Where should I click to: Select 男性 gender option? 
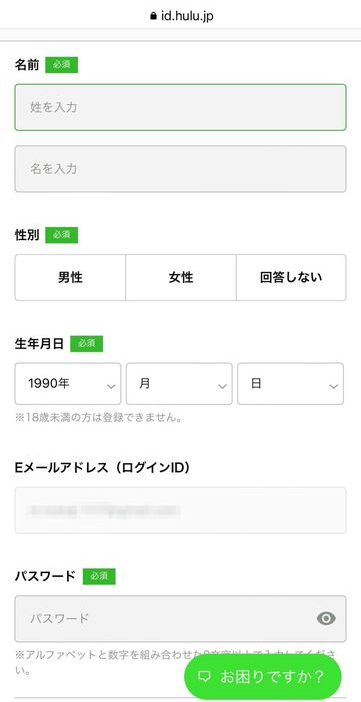click(x=70, y=278)
